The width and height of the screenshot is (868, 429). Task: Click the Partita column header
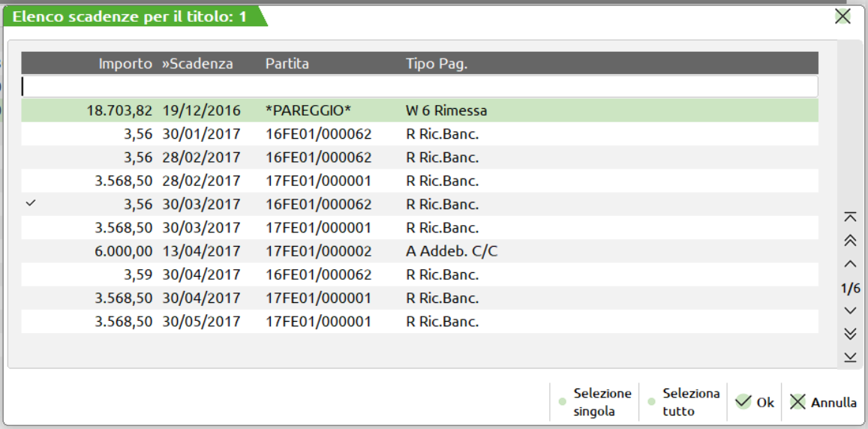tap(287, 64)
